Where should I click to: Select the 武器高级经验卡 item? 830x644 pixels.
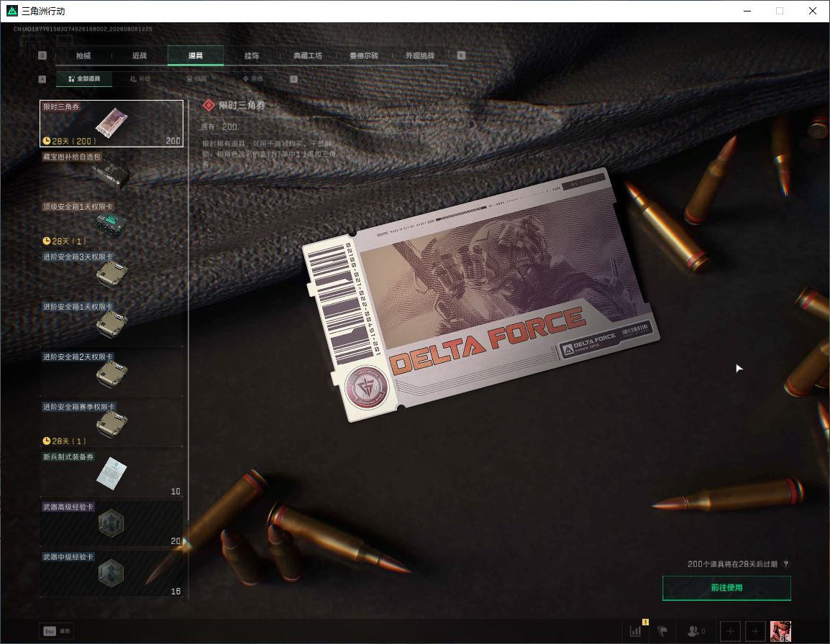click(111, 523)
